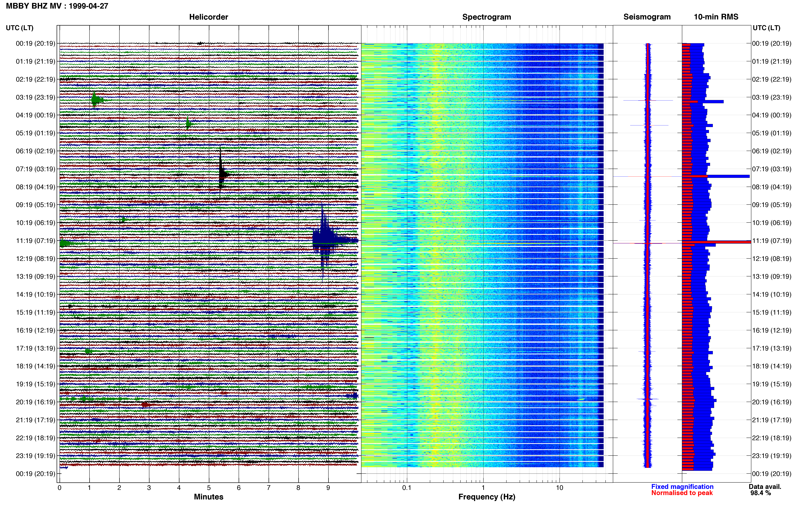Click the left 20:19 (16:19) time label
The width and height of the screenshot is (812, 508).
pos(36,402)
